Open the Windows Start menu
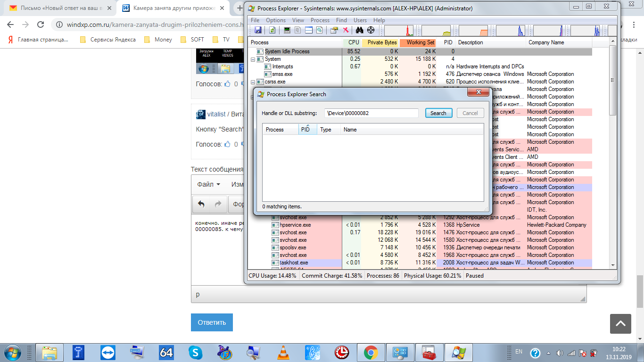This screenshot has height=362, width=644. point(12,352)
